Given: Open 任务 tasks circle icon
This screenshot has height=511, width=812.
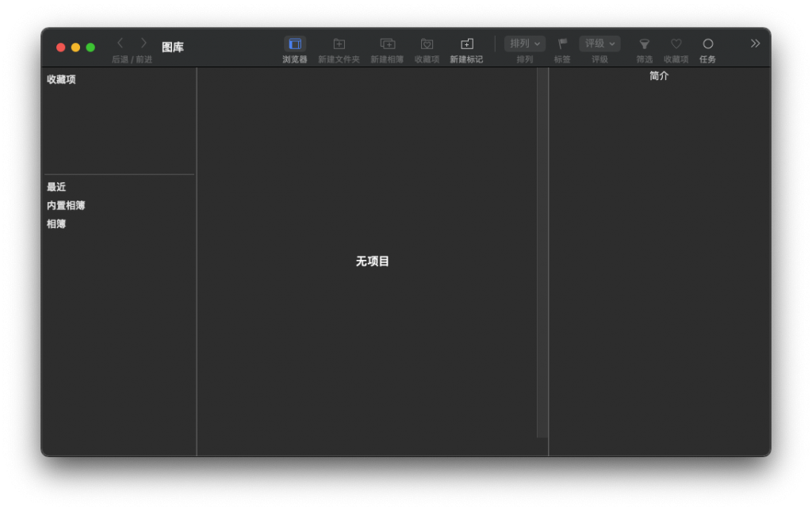Looking at the screenshot, I should pyautogui.click(x=708, y=44).
